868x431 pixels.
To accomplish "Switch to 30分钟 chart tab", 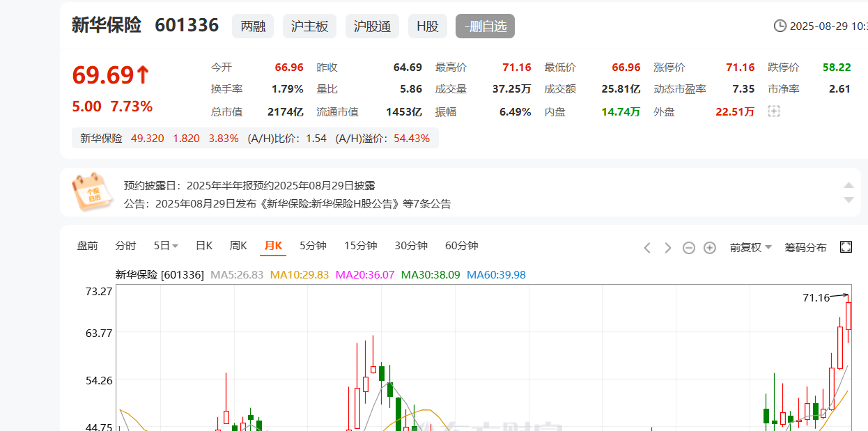I will tap(411, 246).
